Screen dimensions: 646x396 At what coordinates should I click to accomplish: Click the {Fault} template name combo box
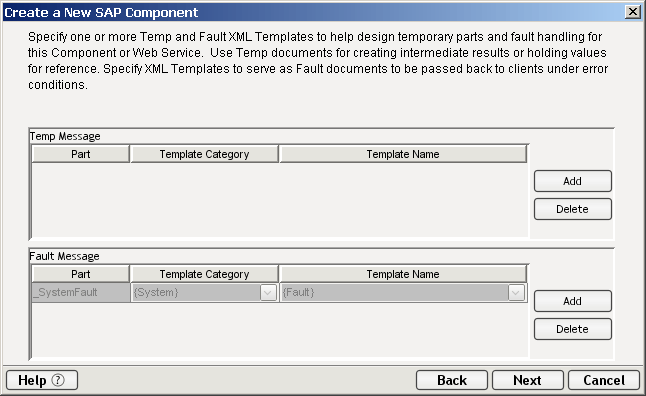click(403, 293)
